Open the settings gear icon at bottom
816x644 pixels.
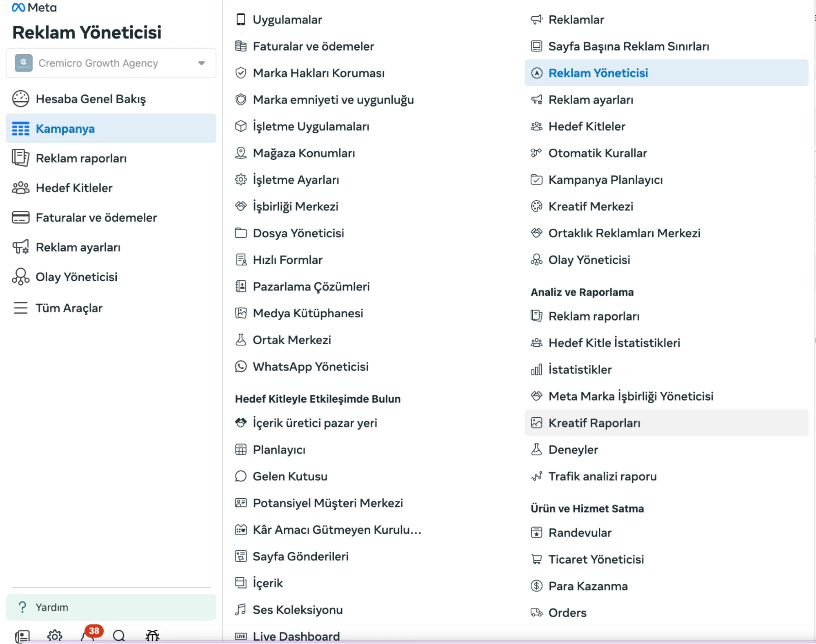click(55, 635)
